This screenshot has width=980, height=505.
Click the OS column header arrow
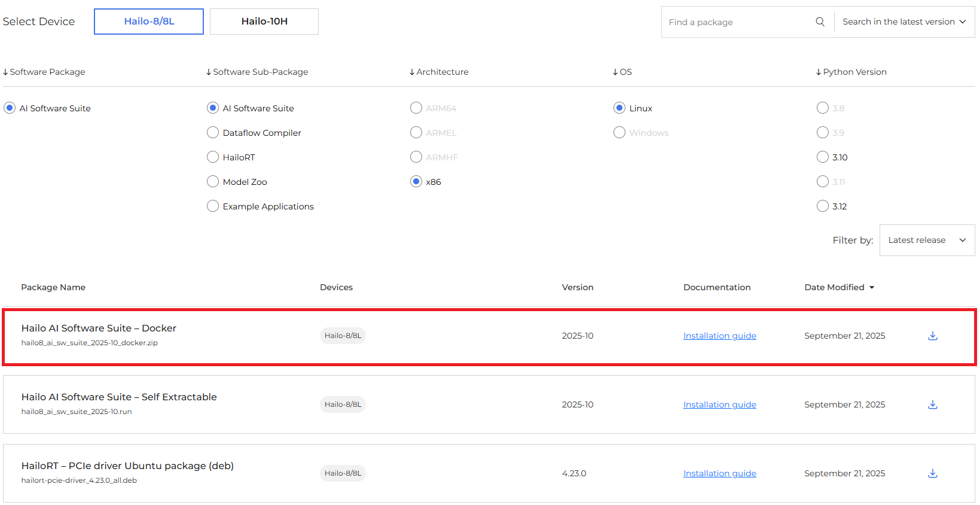pos(615,72)
